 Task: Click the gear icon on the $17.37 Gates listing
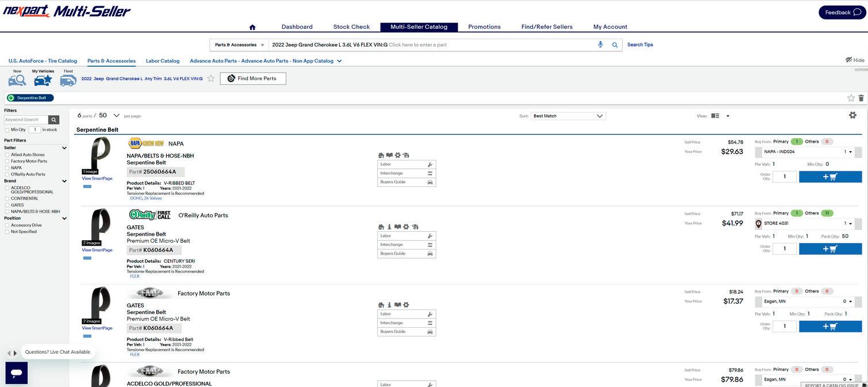coord(406,305)
